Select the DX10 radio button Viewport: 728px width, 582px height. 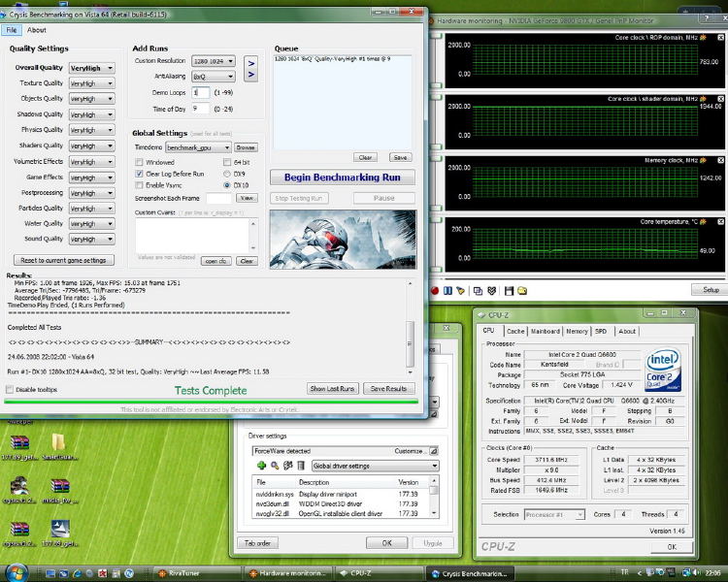pos(227,185)
